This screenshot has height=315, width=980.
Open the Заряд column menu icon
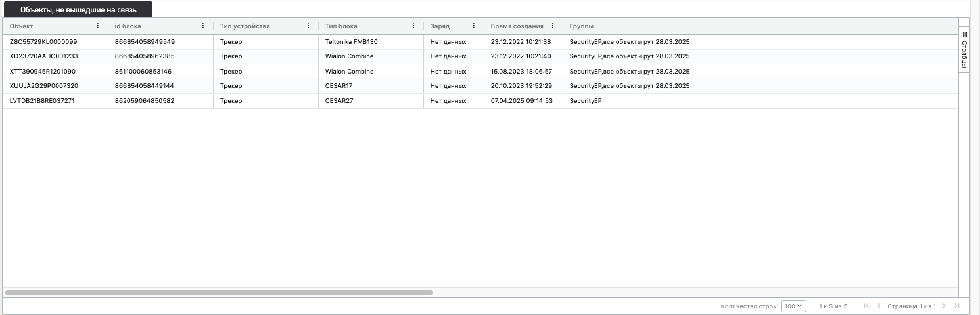coord(474,26)
